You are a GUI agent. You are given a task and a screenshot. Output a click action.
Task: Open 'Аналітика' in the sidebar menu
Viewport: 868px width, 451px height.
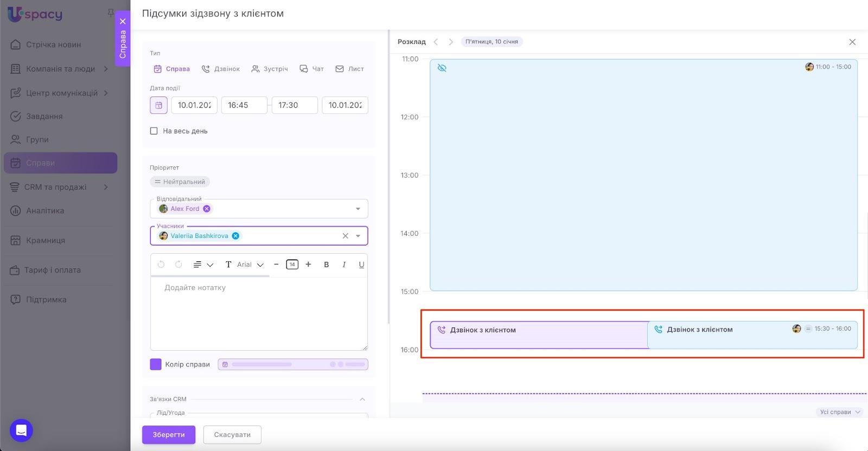pos(45,211)
